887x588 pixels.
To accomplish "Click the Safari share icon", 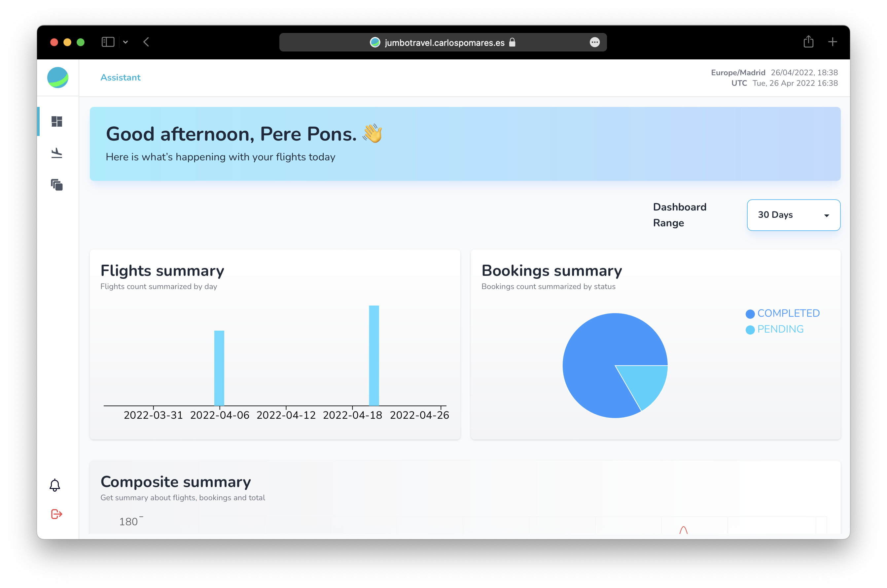I will [808, 42].
